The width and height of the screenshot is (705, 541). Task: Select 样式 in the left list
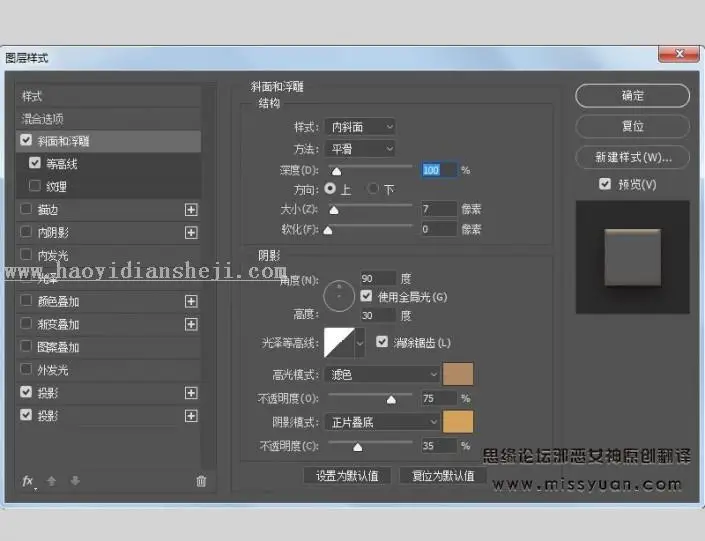(108, 96)
